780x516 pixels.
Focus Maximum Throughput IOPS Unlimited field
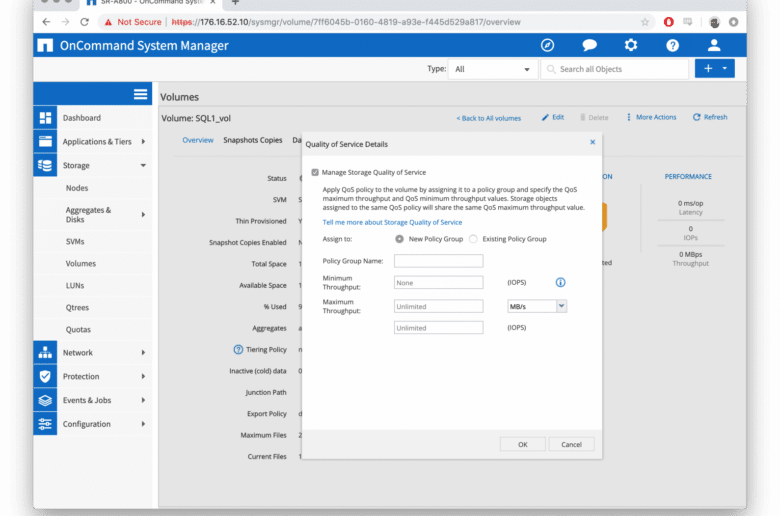[438, 327]
